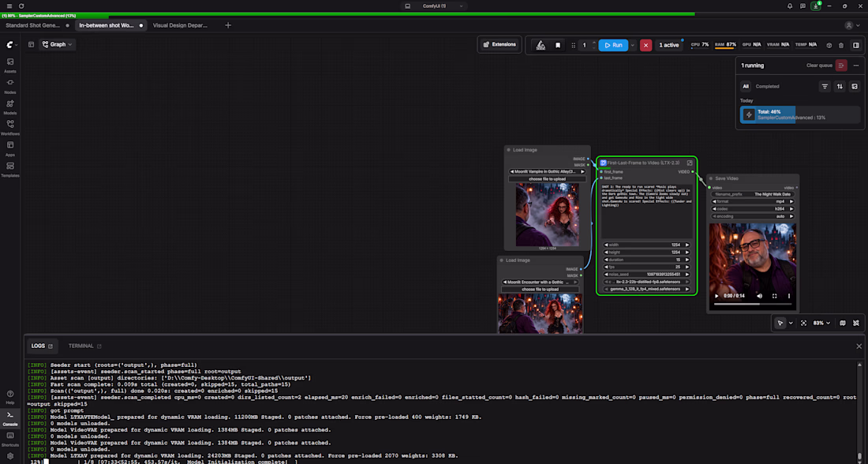
Task: Open the Nodes library sidebar
Action: click(10, 86)
